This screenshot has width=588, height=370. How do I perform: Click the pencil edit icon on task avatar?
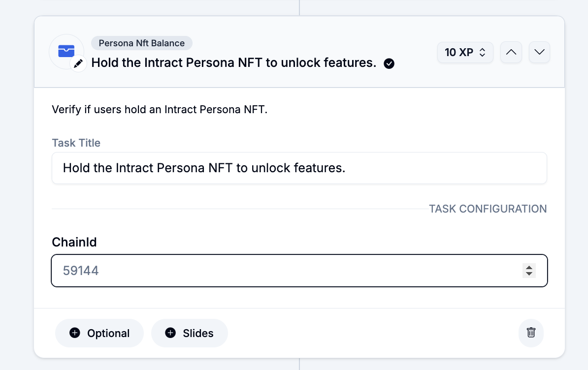(78, 64)
